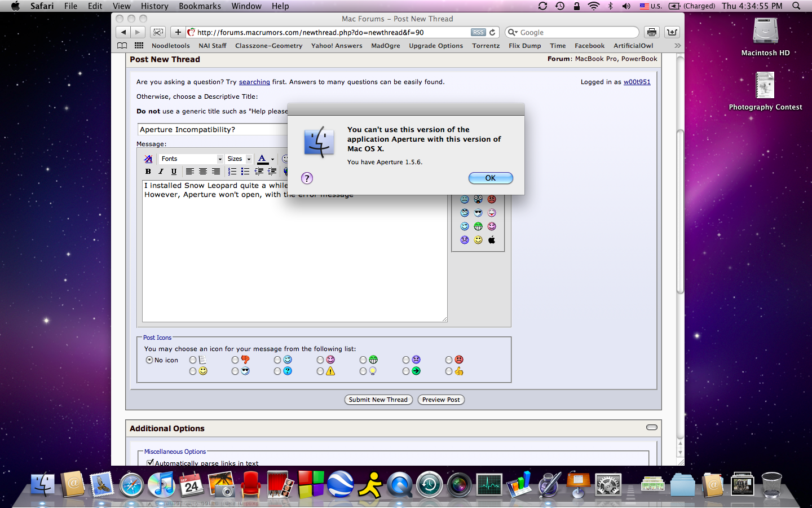Open Top Sites grid icon

139,46
